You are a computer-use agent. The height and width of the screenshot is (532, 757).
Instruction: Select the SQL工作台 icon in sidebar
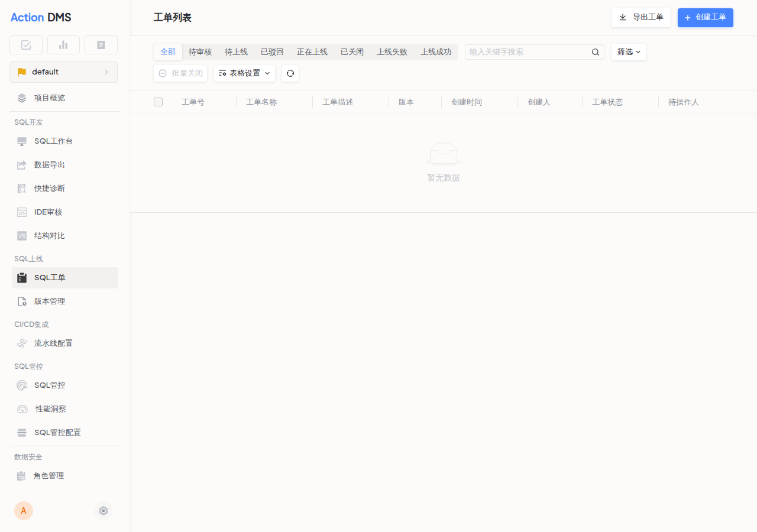(x=21, y=141)
